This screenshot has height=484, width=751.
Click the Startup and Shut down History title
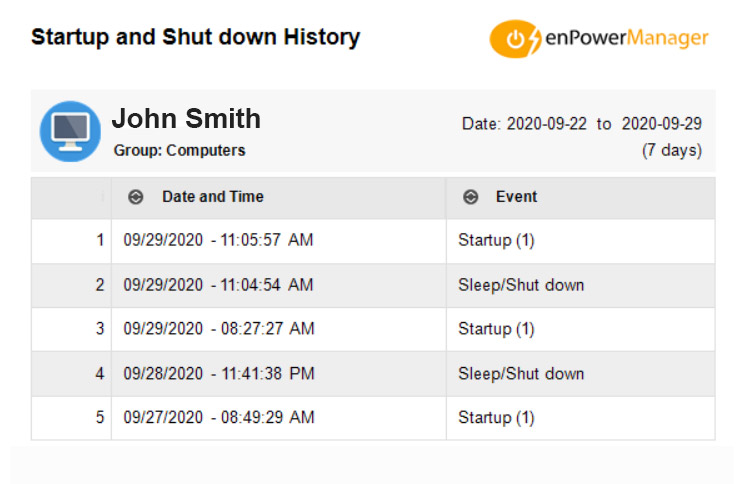(x=195, y=37)
